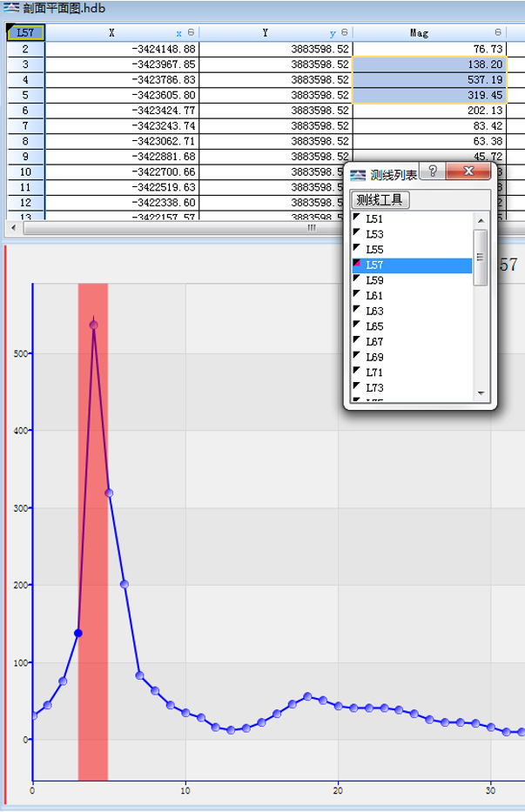The width and height of the screenshot is (525, 812).
Task: Select the Mag column header
Action: pos(429,32)
